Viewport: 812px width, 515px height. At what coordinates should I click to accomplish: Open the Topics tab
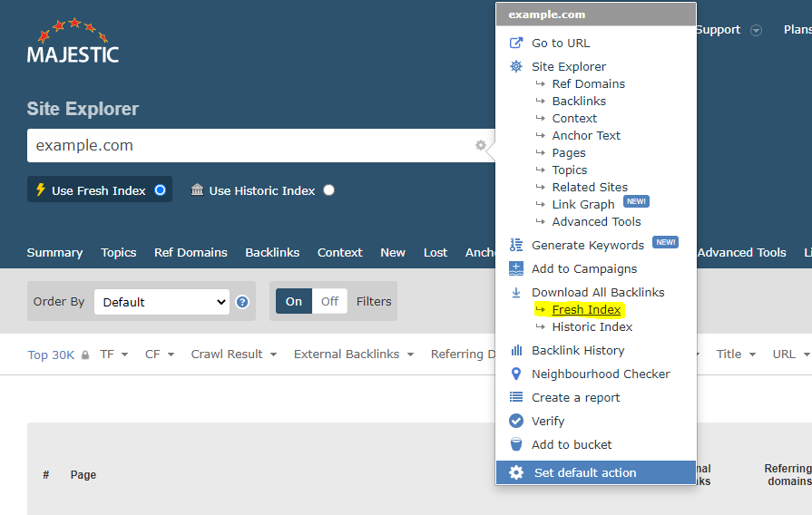(x=119, y=253)
